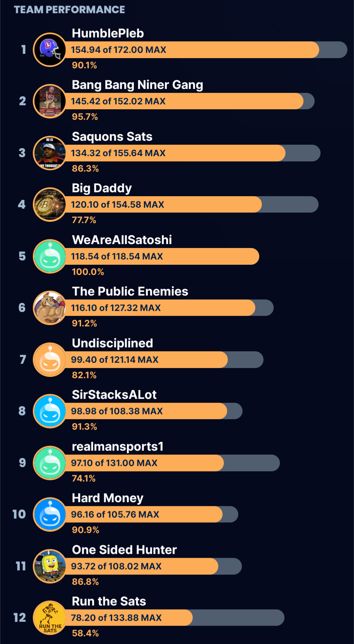Select Big Daddy's bitcoin avatar
354x644 pixels.
coord(50,205)
